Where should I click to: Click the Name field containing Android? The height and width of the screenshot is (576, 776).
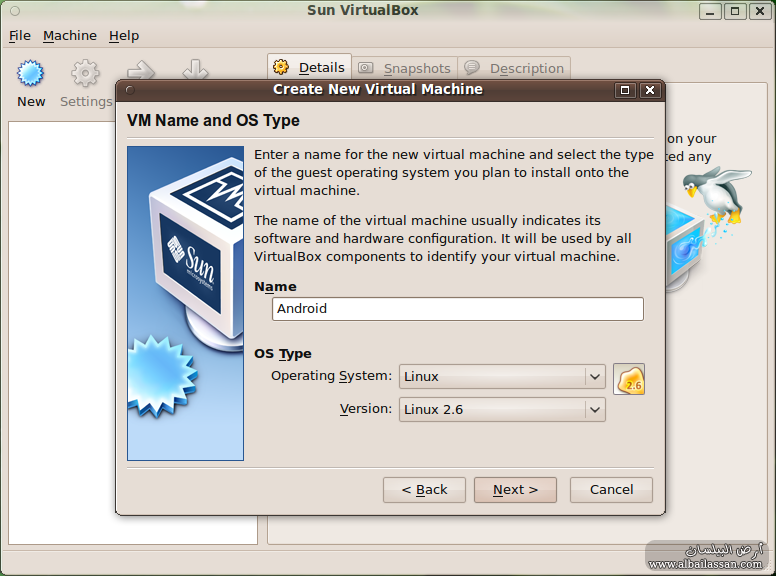[458, 309]
